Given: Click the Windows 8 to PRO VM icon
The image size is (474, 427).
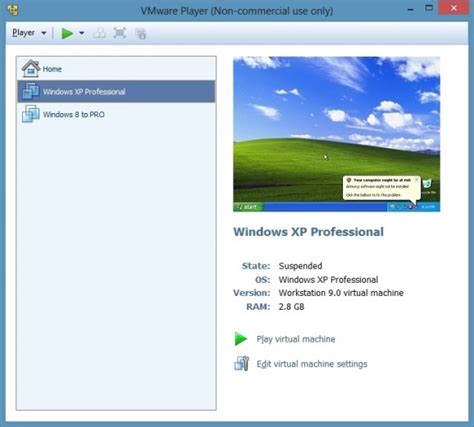Looking at the screenshot, I should coord(31,114).
